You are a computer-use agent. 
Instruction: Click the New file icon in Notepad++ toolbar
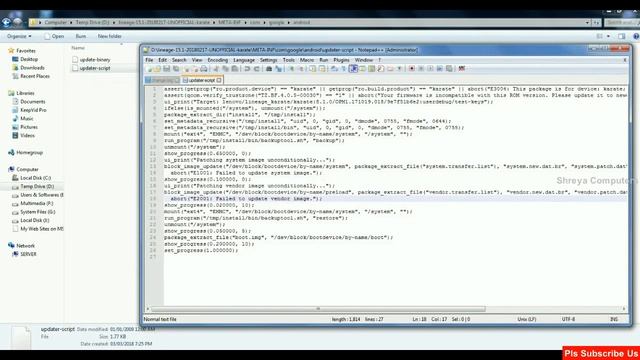149,69
